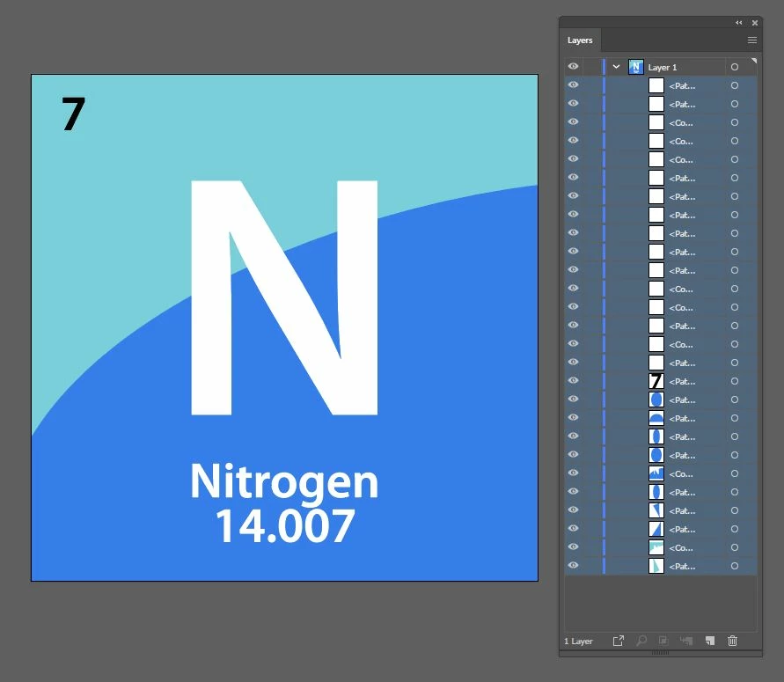Select the Layers tab
Image resolution: width=784 pixels, height=682 pixels.
coord(580,40)
